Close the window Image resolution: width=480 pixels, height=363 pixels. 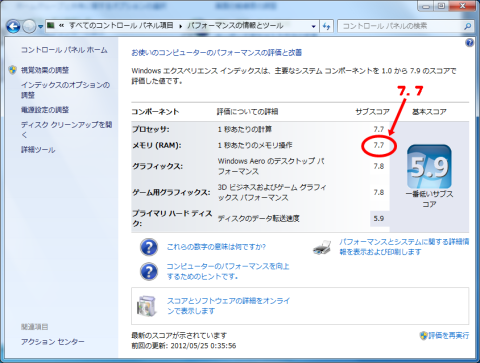pyautogui.click(x=462, y=6)
